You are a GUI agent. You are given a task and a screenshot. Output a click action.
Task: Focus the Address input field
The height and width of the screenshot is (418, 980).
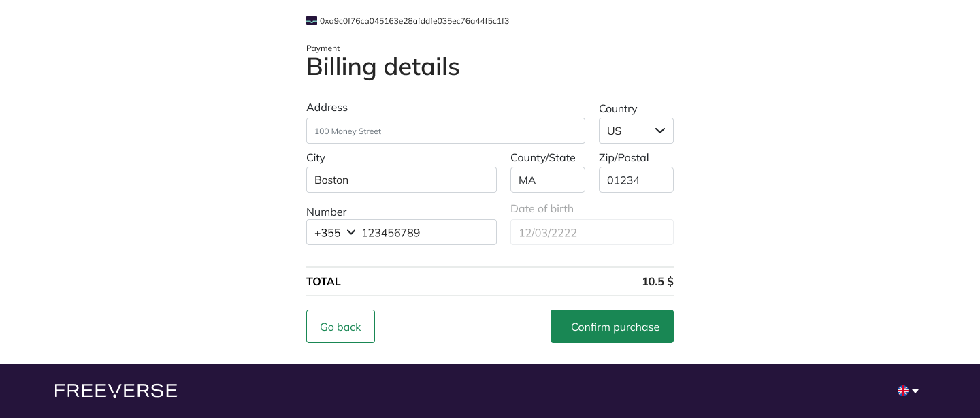coord(446,131)
